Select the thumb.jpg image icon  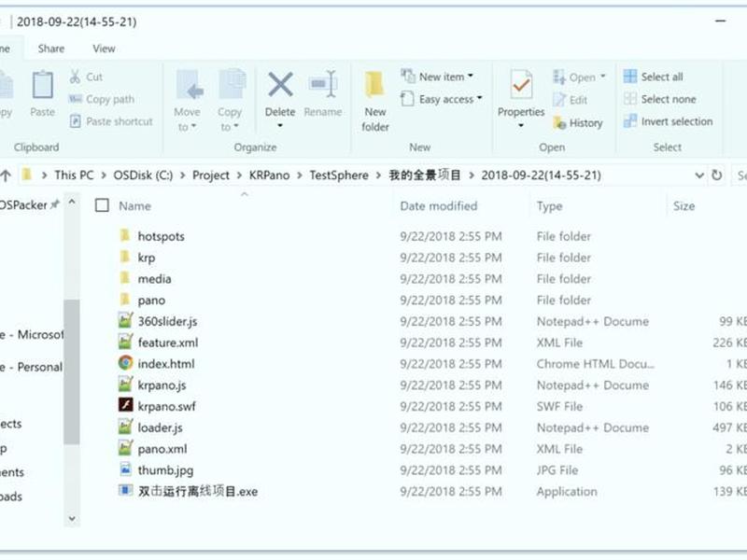(x=125, y=469)
